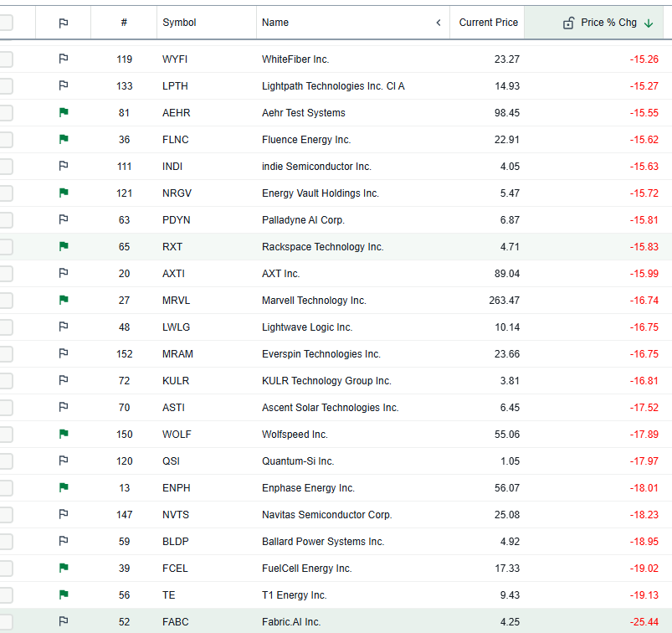
Task: Check the AEHR row checkbox
Action: pos(5,113)
